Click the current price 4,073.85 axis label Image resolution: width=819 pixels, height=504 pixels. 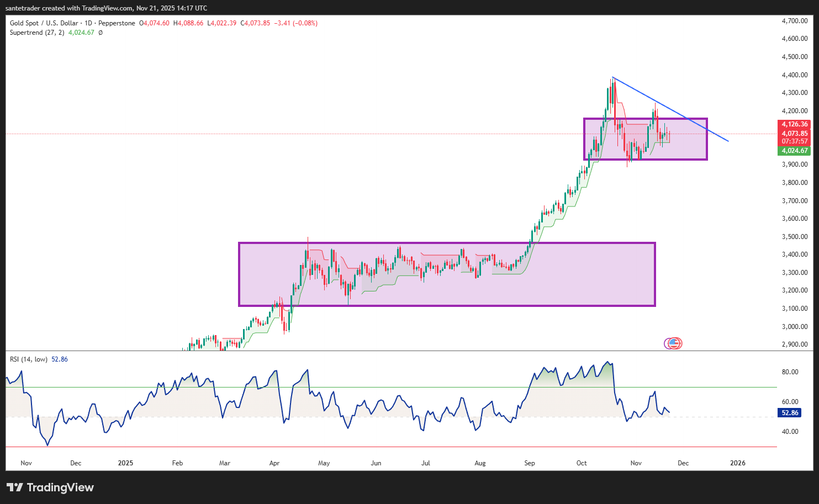(x=794, y=134)
